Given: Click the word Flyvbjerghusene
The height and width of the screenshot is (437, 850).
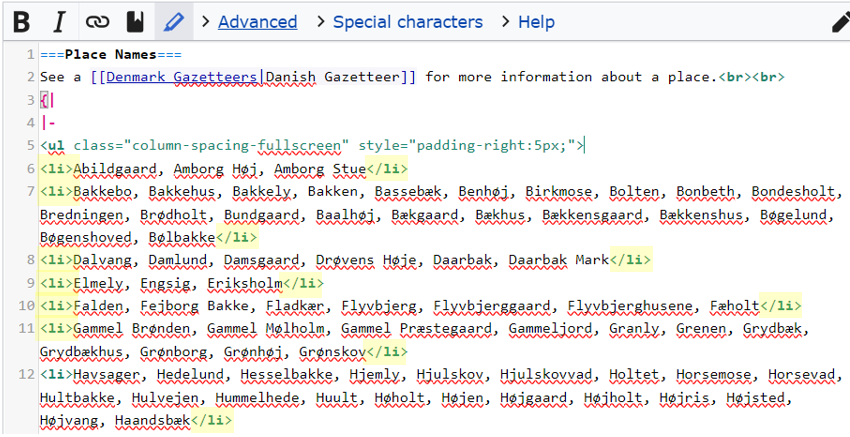Looking at the screenshot, I should coord(630,306).
